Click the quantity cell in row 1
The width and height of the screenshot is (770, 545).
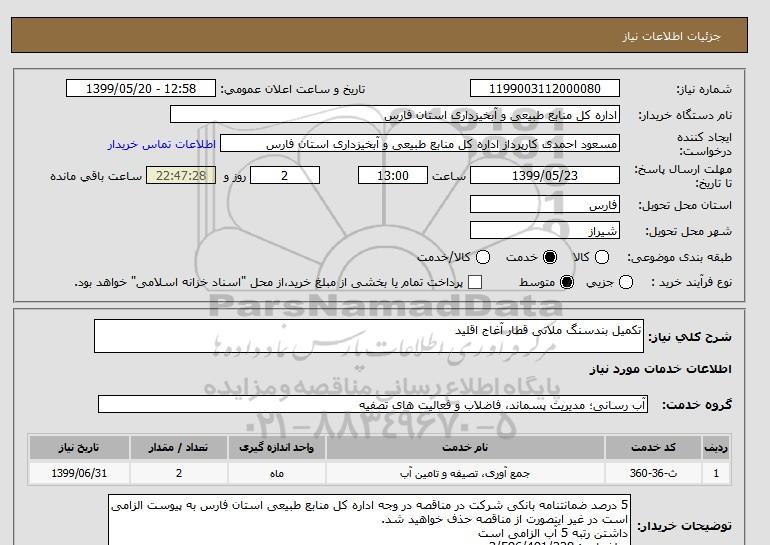pyautogui.click(x=178, y=473)
